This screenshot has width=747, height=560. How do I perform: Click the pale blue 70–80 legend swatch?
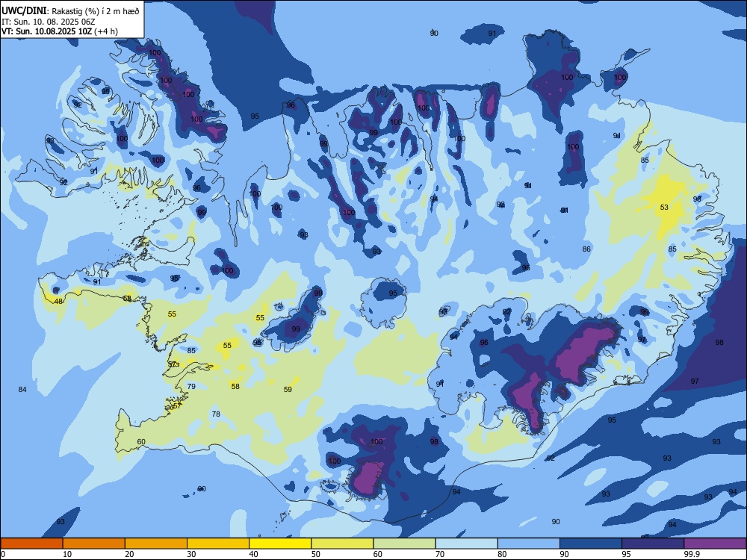pyautogui.click(x=466, y=544)
